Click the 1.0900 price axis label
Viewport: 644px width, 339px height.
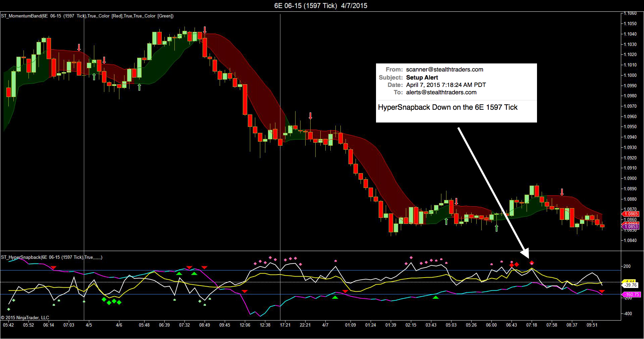point(630,178)
